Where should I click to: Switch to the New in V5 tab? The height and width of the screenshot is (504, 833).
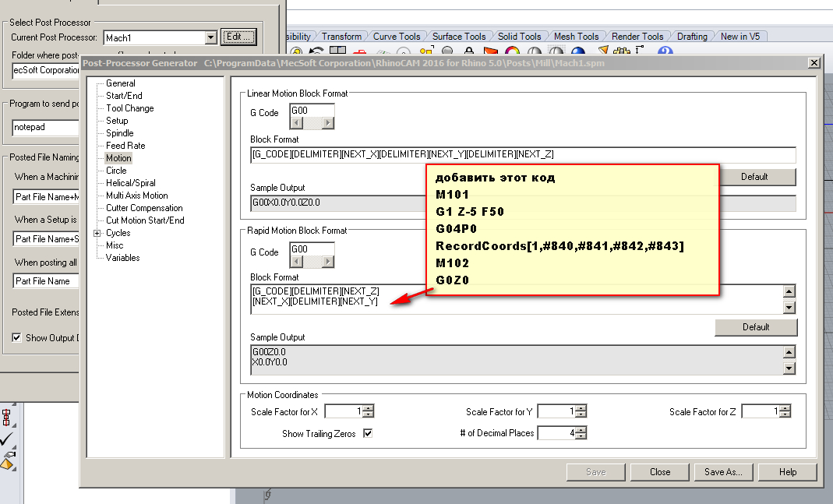point(740,37)
